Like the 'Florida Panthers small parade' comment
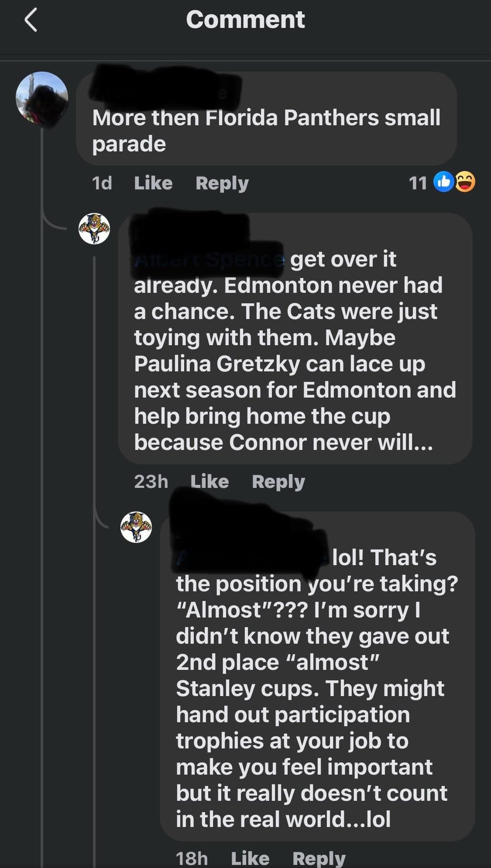491x868 pixels. click(x=153, y=183)
